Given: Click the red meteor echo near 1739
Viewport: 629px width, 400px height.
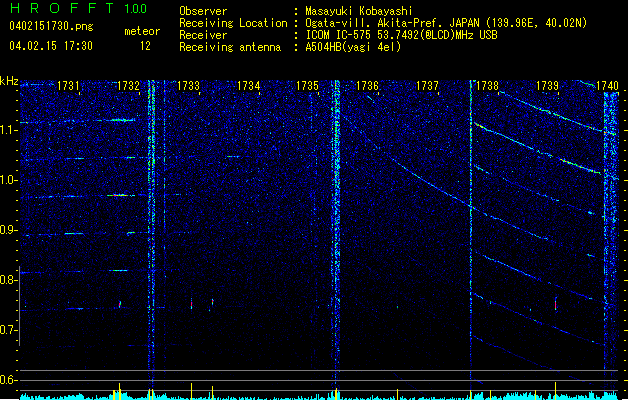Looking at the screenshot, I should pyautogui.click(x=556, y=304).
